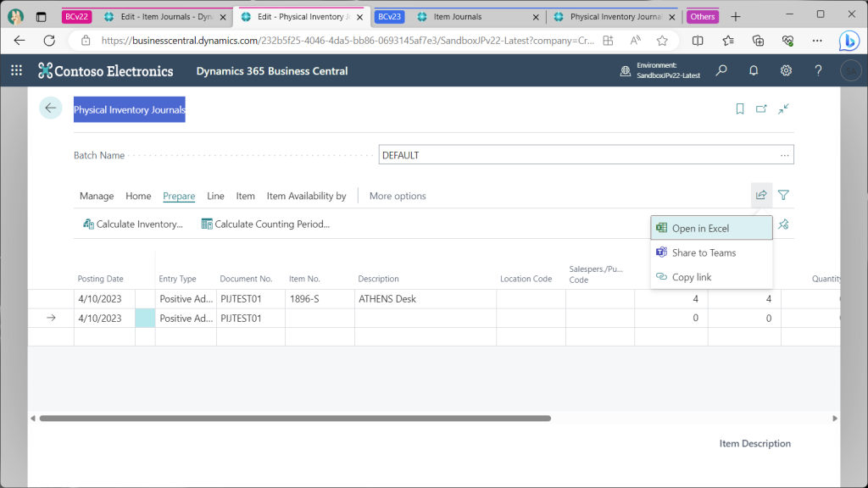868x488 pixels.
Task: Open the Item Availability by menu
Action: (306, 196)
